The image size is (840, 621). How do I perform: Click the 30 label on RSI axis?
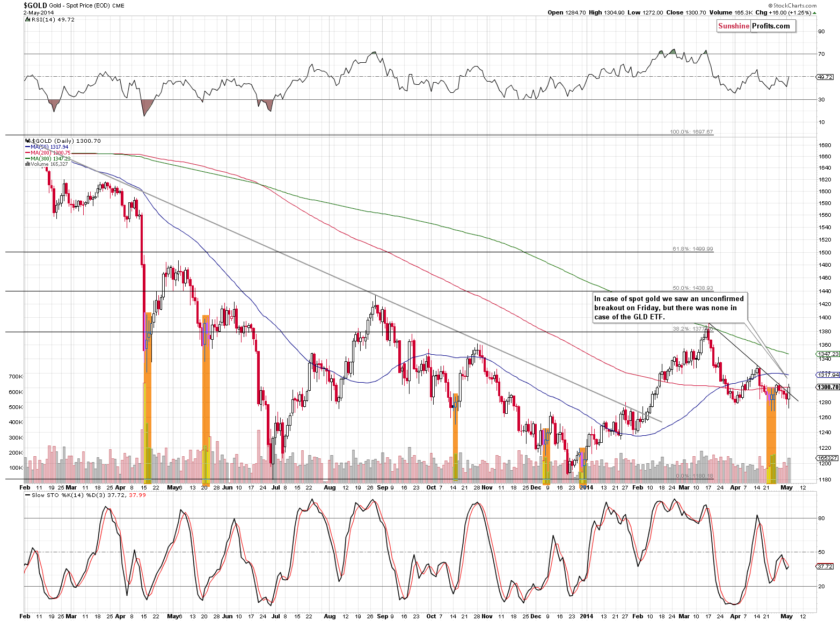pyautogui.click(x=821, y=99)
